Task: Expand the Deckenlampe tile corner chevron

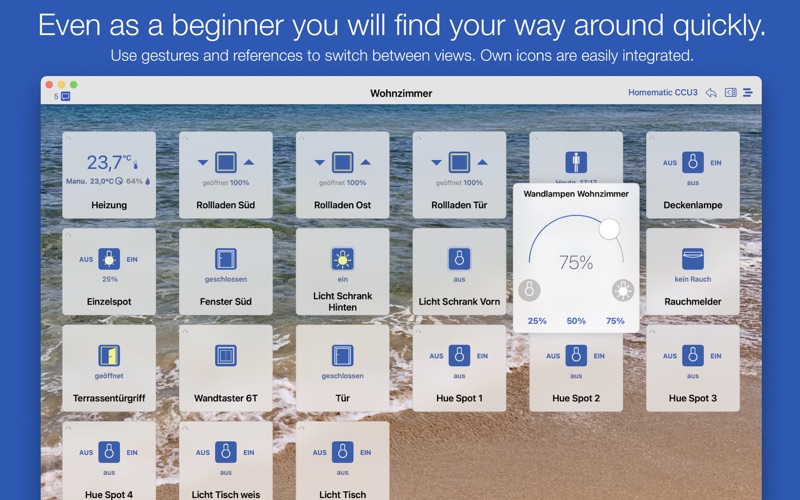Action: [652, 138]
